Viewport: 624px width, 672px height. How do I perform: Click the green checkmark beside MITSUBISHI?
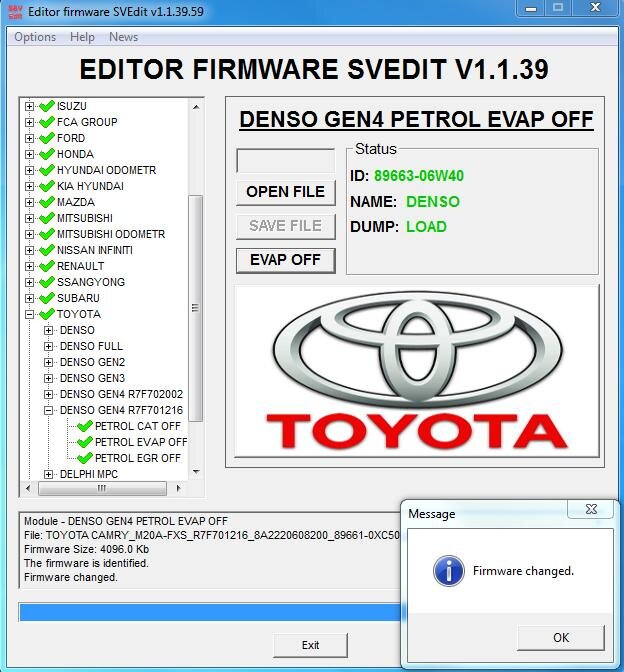(x=47, y=218)
